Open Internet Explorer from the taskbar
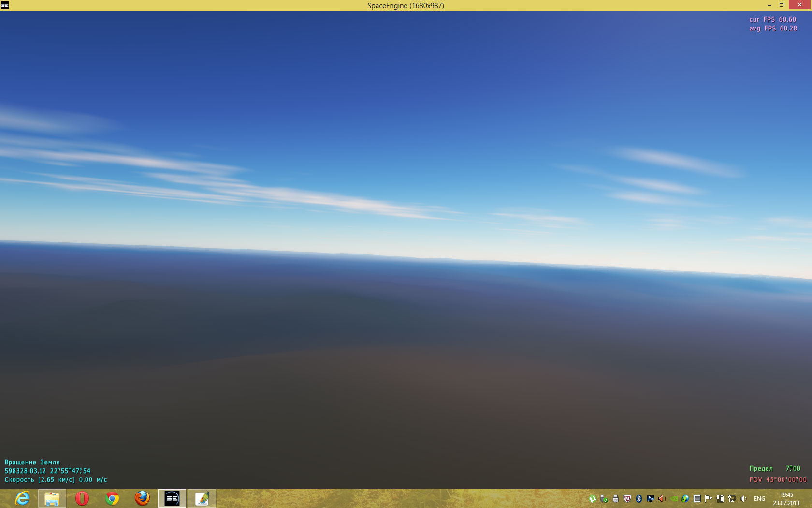 click(22, 498)
